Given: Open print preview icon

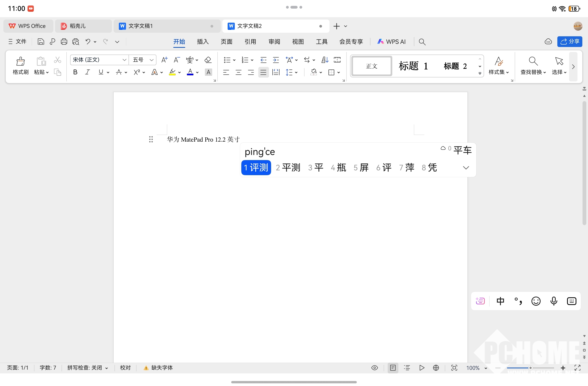Looking at the screenshot, I should (x=76, y=42).
